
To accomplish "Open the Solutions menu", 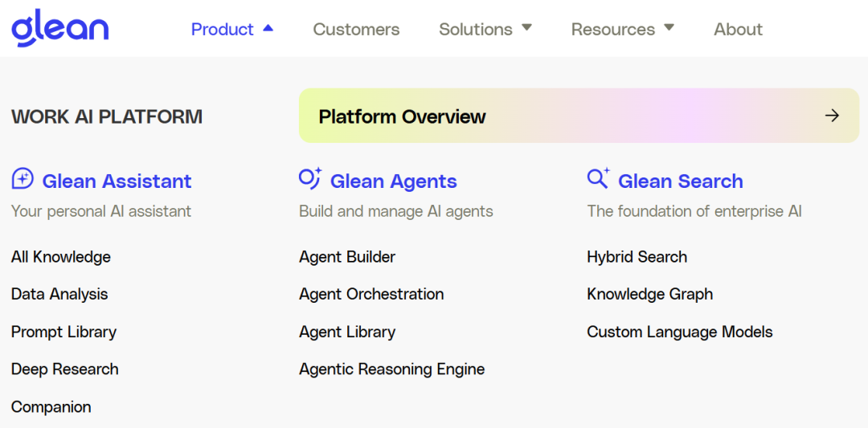I will click(x=476, y=29).
